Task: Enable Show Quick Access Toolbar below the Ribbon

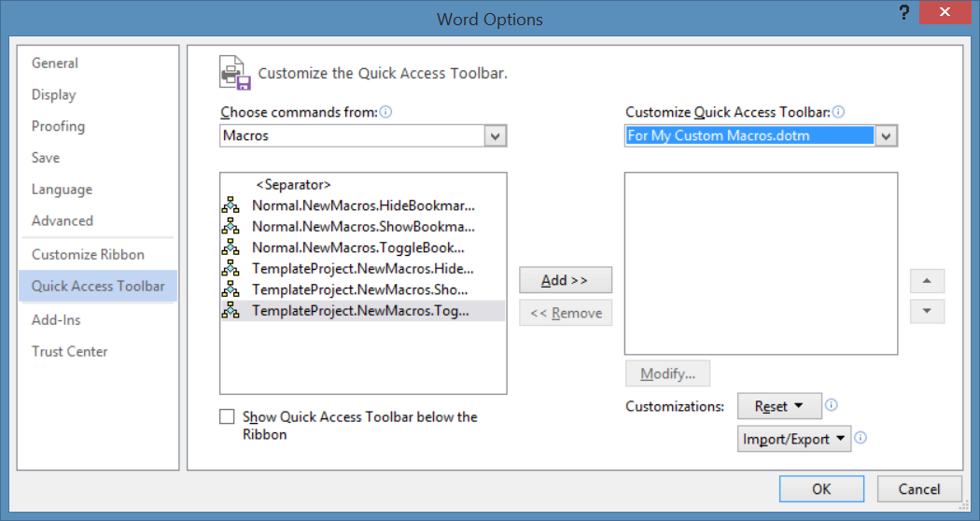Action: coord(227,417)
